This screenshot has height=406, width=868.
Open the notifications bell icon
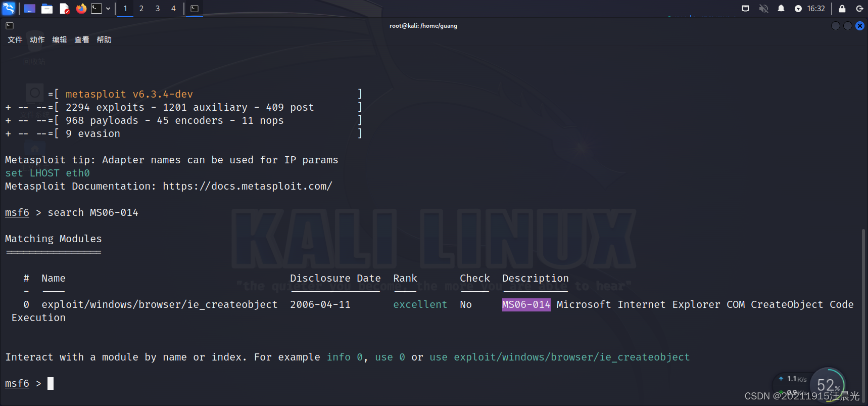(x=781, y=9)
